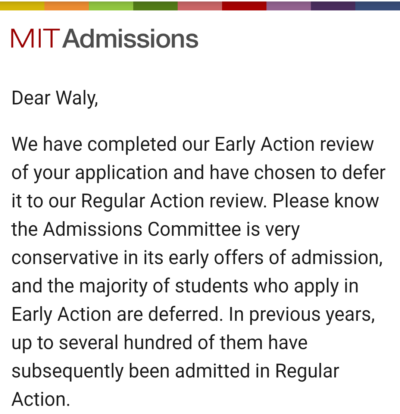Image resolution: width=400 pixels, height=414 pixels.
Task: Click the dark red color bar segment
Action: 244,5
